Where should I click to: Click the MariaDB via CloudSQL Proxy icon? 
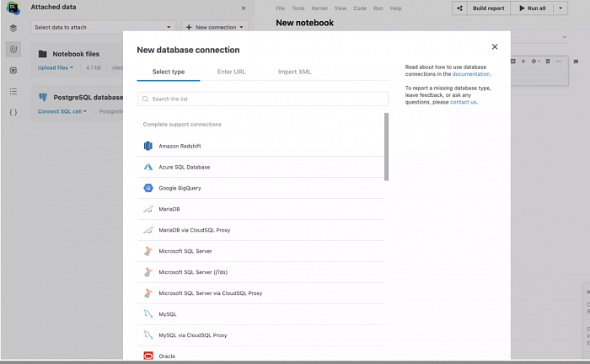point(148,230)
